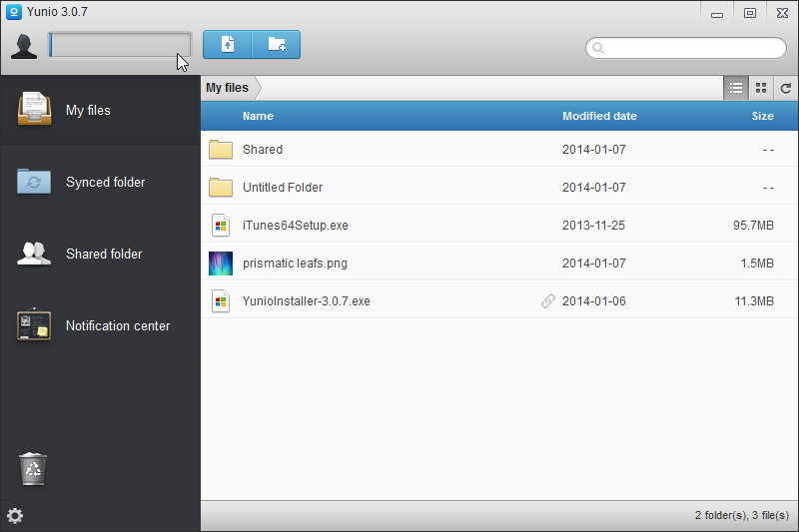Image resolution: width=799 pixels, height=532 pixels.
Task: Open the recycle bin
Action: click(x=33, y=469)
